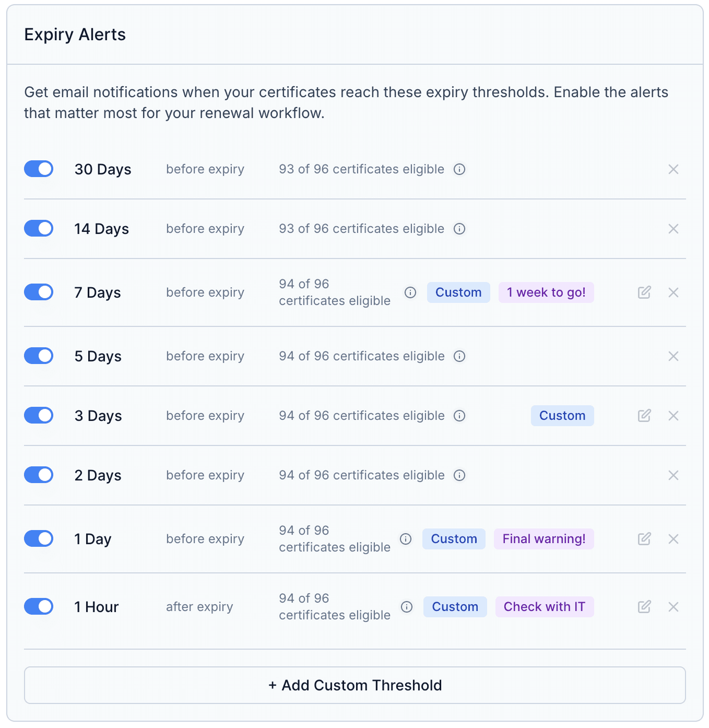Click the "1 week to go!" tag
Screen dimensions: 709x728
(546, 292)
